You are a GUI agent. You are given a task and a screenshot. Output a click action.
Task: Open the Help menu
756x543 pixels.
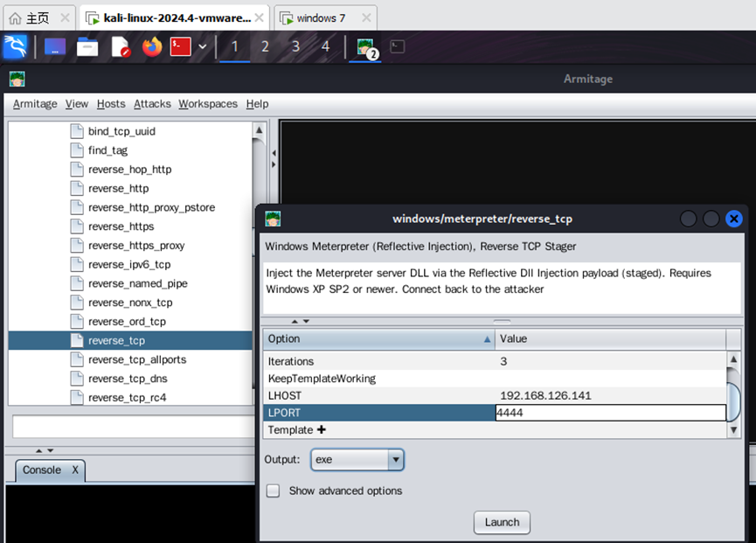(257, 104)
